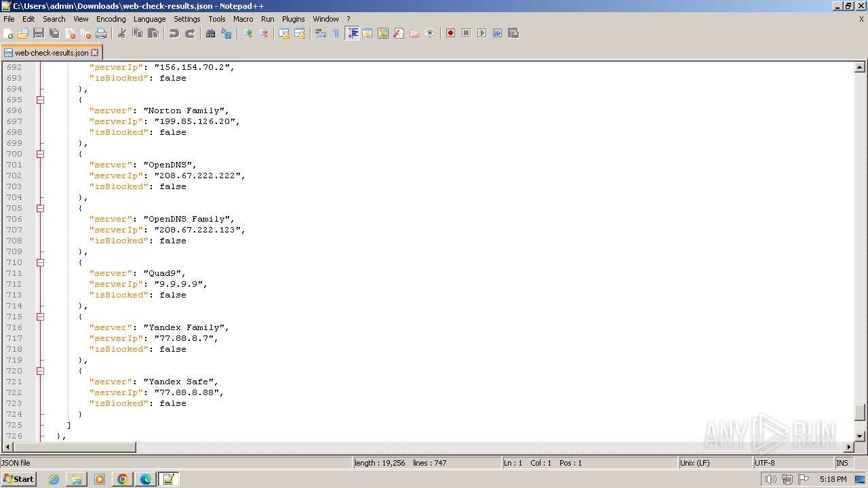Collapse the fold at line 700
The image size is (868, 488).
pyautogui.click(x=40, y=154)
